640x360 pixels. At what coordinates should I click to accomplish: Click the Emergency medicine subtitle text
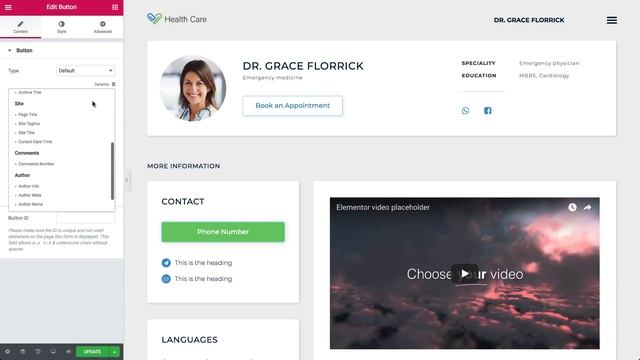pos(272,78)
